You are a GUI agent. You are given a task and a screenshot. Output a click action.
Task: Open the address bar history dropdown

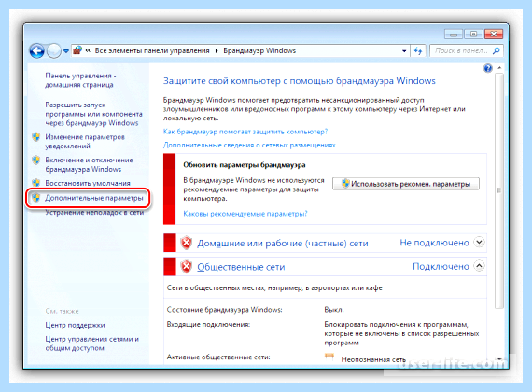coord(404,51)
